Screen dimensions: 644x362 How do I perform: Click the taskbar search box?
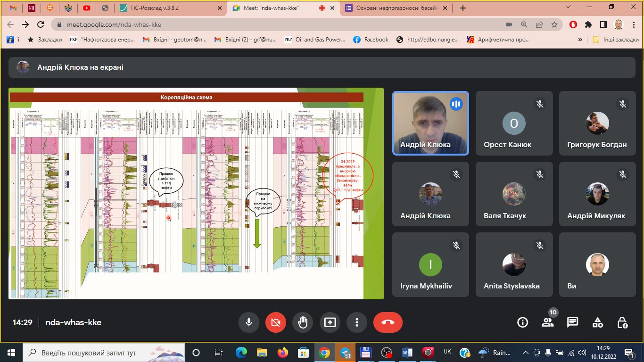pyautogui.click(x=104, y=352)
